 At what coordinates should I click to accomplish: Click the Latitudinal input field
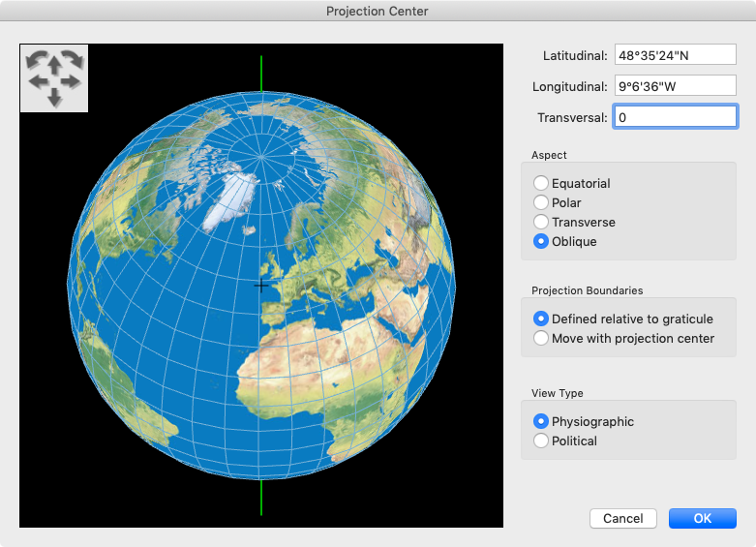tap(675, 55)
